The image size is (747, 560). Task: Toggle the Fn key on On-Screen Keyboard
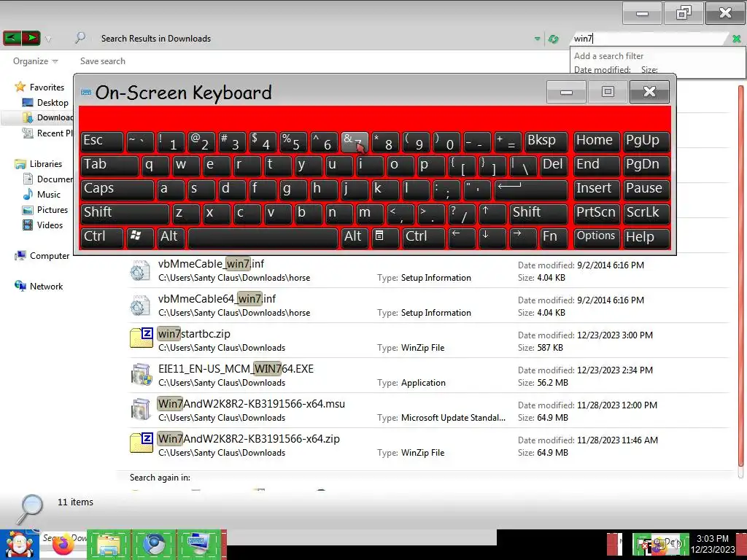[554, 237]
